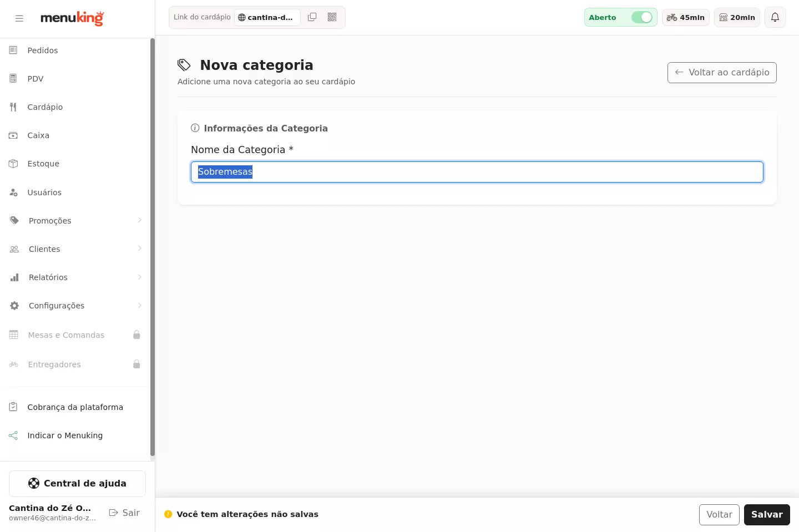Click the owner46@cantina-do-z... email
The height and width of the screenshot is (532, 799).
click(52, 518)
